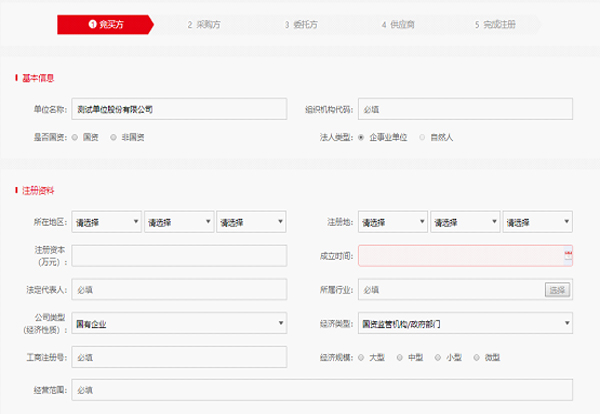Select the 非国资 radio button

(x=114, y=137)
